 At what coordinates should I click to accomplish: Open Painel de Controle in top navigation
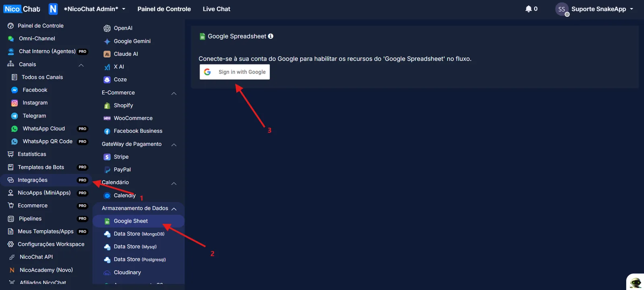coord(164,9)
